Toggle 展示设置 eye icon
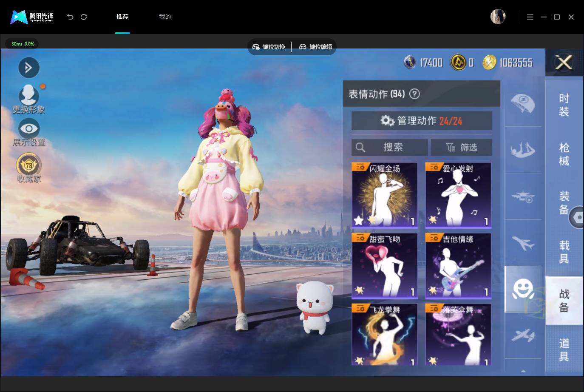Screen dimensions: 584x392 pos(29,133)
